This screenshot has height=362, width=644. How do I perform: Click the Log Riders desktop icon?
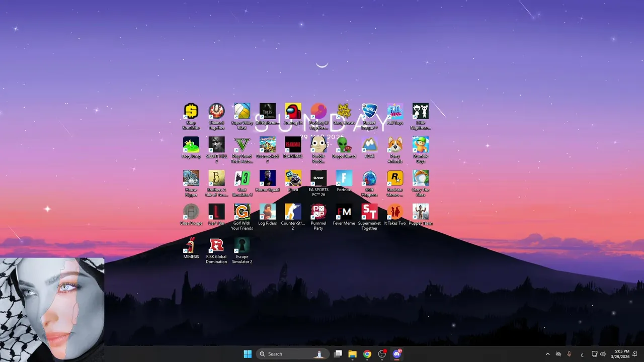[268, 215]
